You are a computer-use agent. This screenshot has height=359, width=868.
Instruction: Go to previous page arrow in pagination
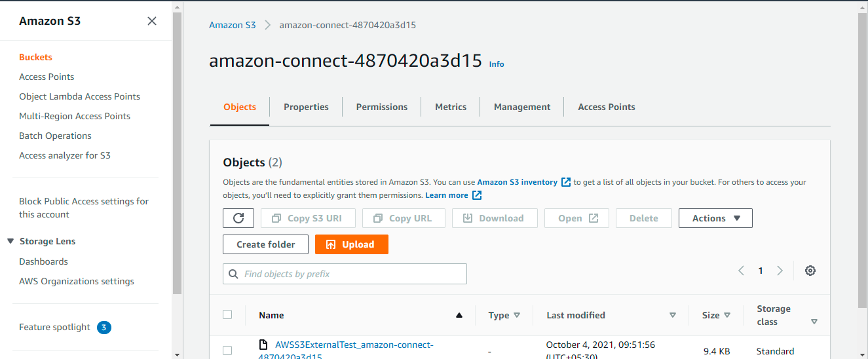coord(741,271)
